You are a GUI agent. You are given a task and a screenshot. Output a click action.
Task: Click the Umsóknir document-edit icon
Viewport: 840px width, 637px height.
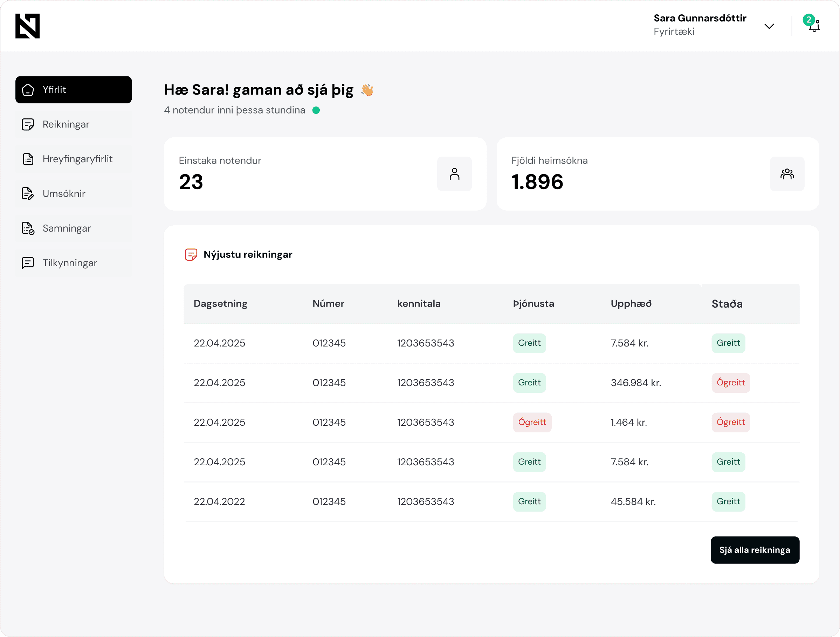tap(28, 194)
